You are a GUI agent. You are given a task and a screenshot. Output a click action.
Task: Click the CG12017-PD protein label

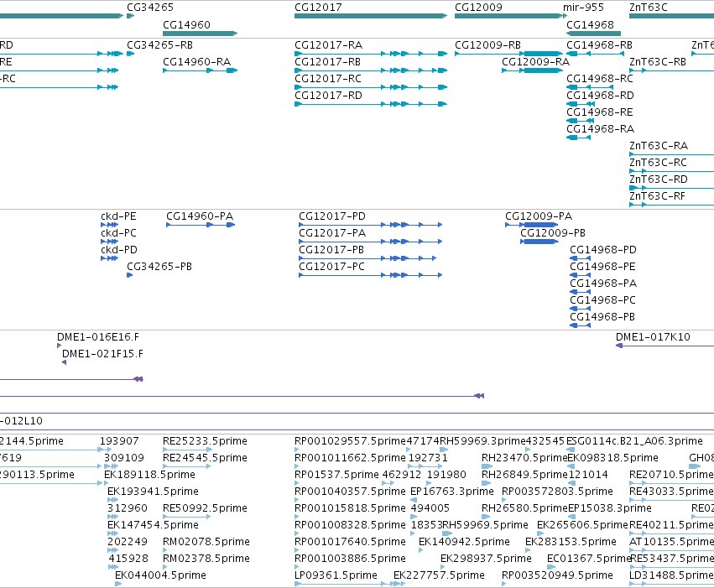(332, 216)
